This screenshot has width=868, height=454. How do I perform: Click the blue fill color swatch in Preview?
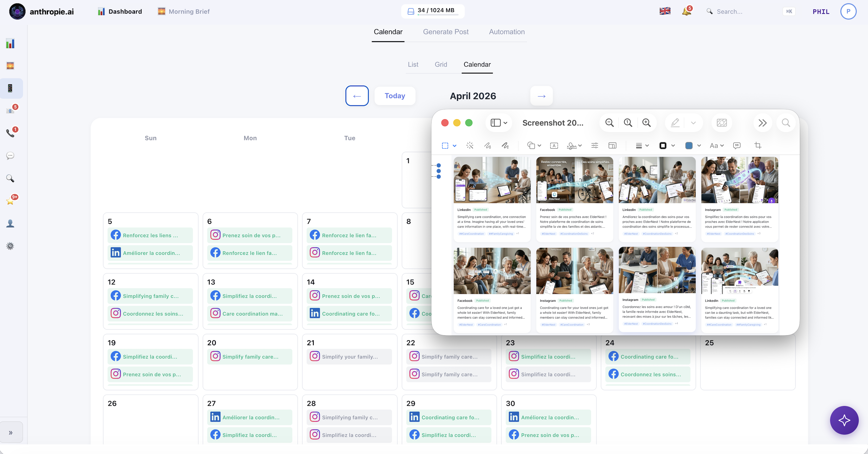[x=689, y=146]
